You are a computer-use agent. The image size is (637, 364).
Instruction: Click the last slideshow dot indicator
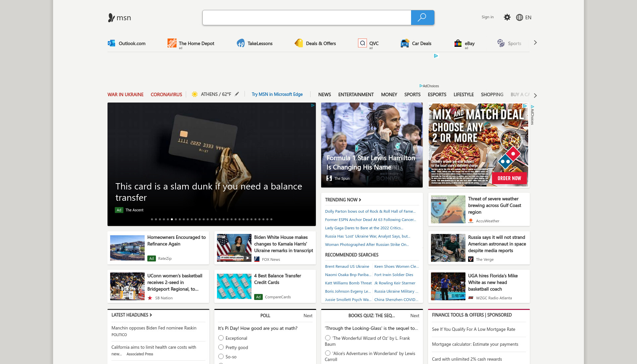pos(271,219)
